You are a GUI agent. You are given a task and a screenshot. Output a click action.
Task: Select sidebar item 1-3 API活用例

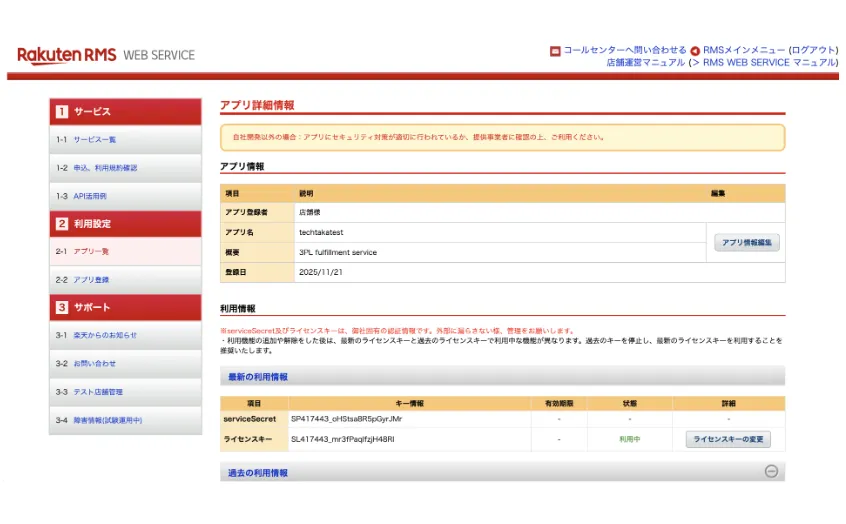coord(125,196)
